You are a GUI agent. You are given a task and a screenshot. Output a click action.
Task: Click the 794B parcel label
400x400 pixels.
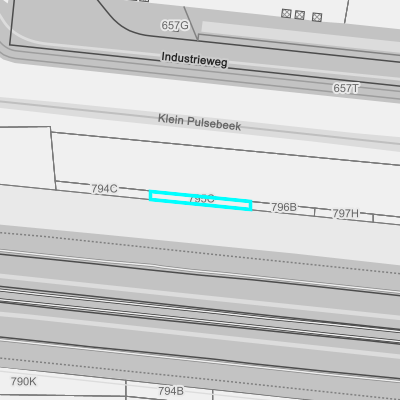[171, 390]
